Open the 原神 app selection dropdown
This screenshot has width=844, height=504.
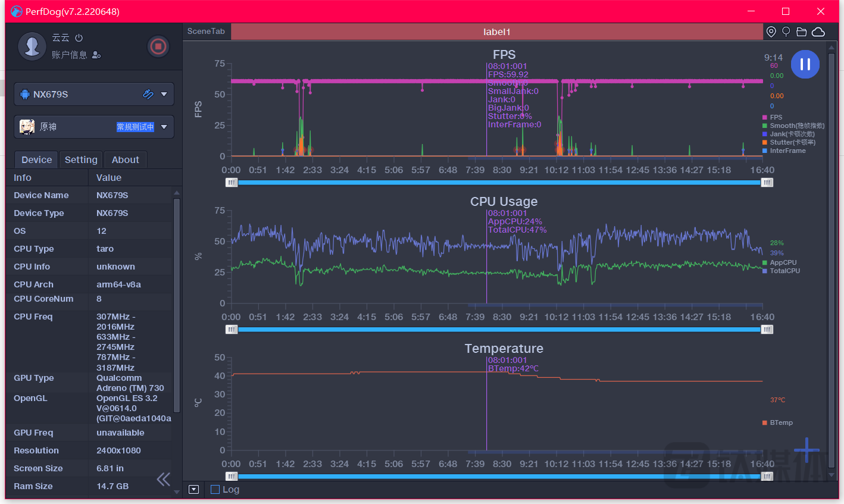pyautogui.click(x=164, y=127)
